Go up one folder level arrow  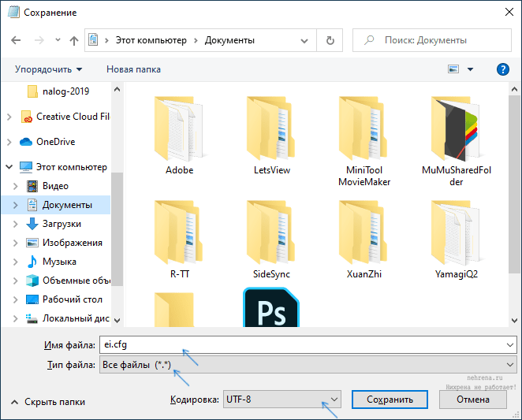coord(74,40)
